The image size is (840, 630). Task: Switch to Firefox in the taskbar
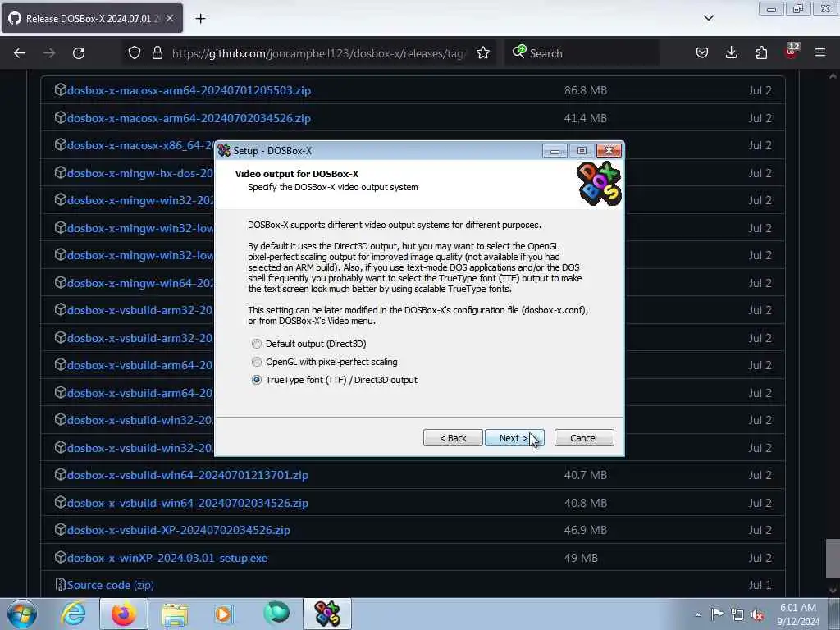click(124, 614)
